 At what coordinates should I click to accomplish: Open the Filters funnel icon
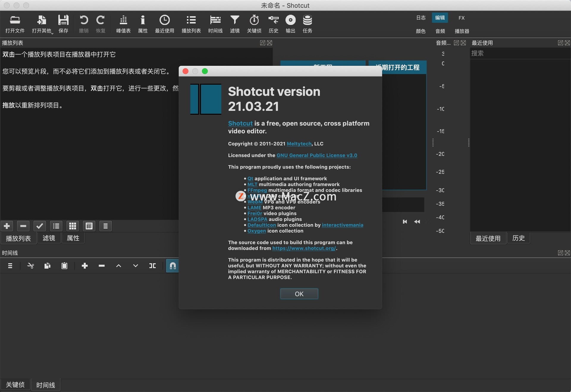coord(235,24)
